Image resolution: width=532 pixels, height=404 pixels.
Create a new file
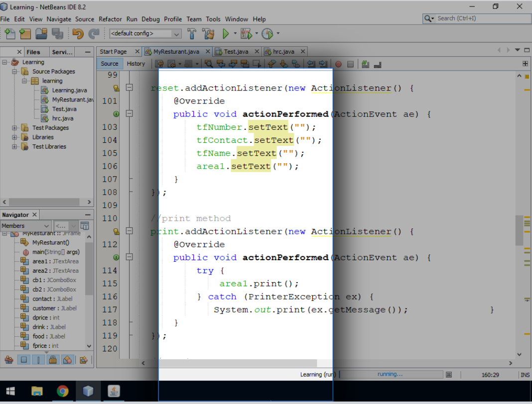(x=9, y=34)
